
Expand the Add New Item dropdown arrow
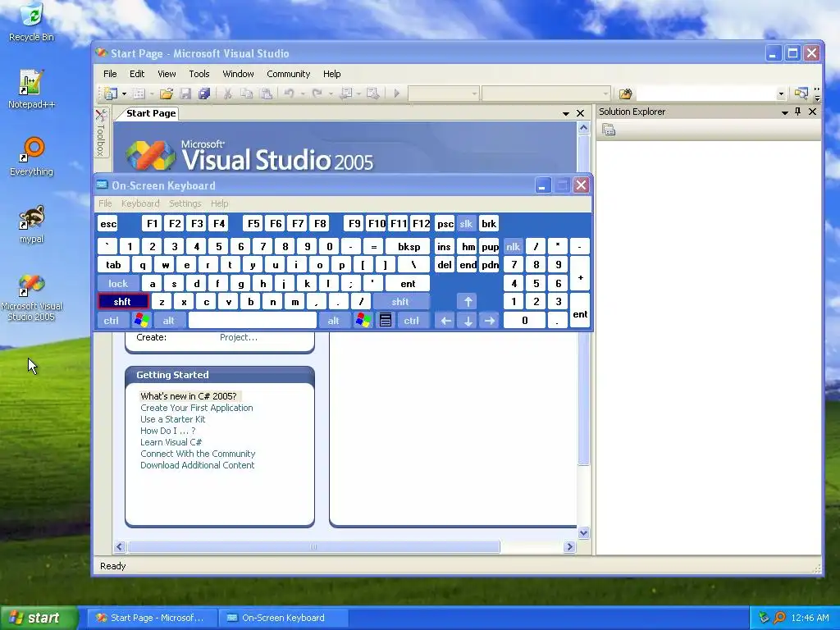tap(152, 94)
